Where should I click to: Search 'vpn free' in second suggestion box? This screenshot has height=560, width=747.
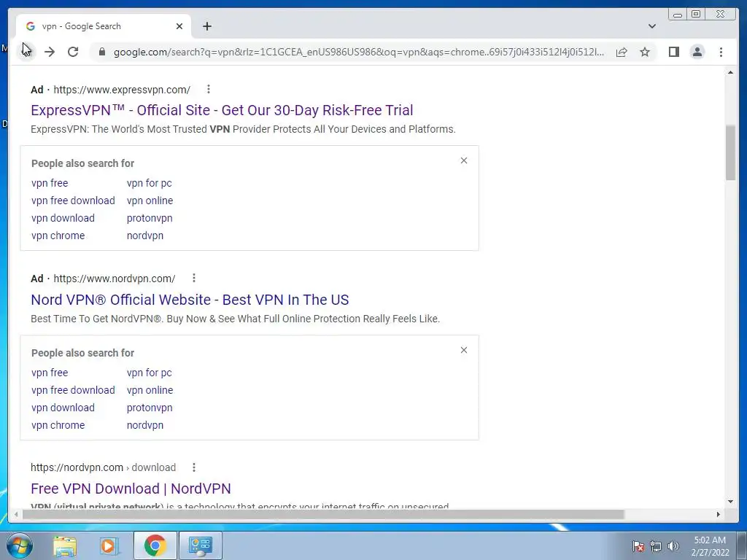point(50,373)
